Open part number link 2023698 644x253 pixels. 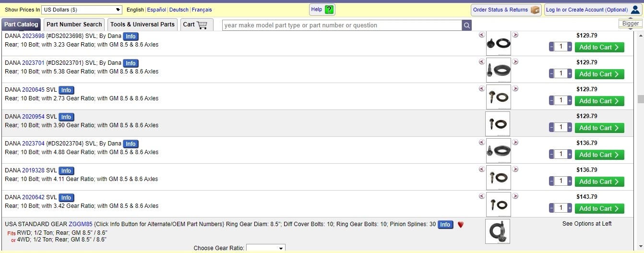tap(33, 36)
